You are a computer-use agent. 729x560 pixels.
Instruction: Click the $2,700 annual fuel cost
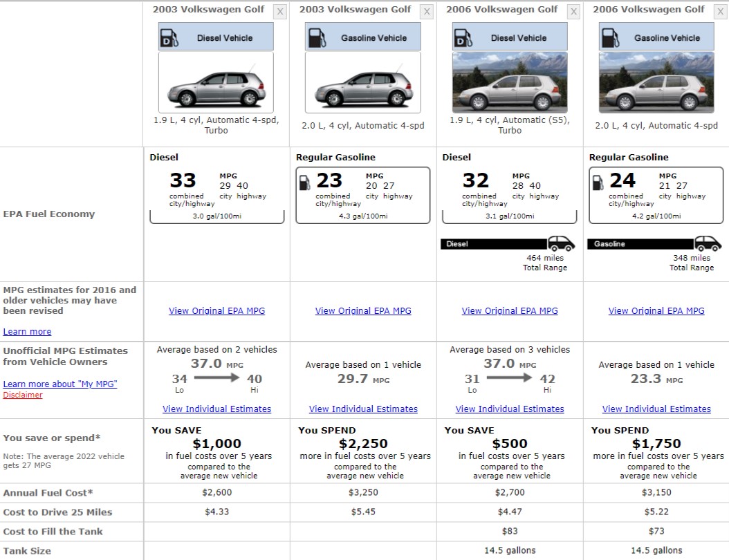(x=510, y=493)
